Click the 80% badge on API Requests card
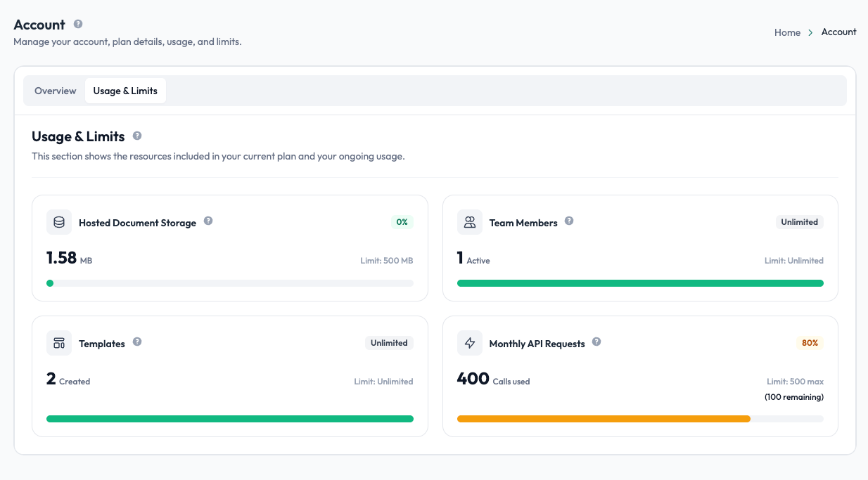 click(x=810, y=343)
